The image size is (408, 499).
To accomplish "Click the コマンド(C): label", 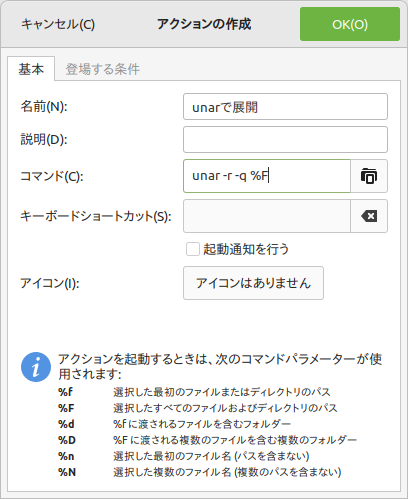I will click(x=52, y=176).
